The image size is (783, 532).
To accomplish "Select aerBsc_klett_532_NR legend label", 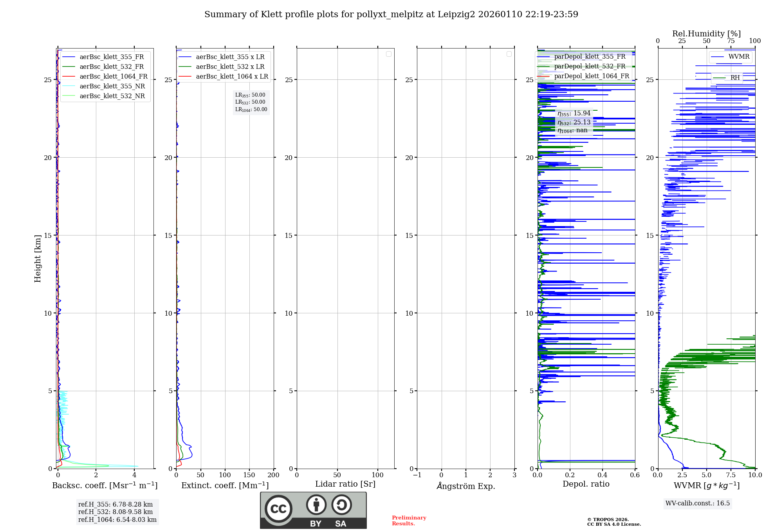I will (x=112, y=96).
